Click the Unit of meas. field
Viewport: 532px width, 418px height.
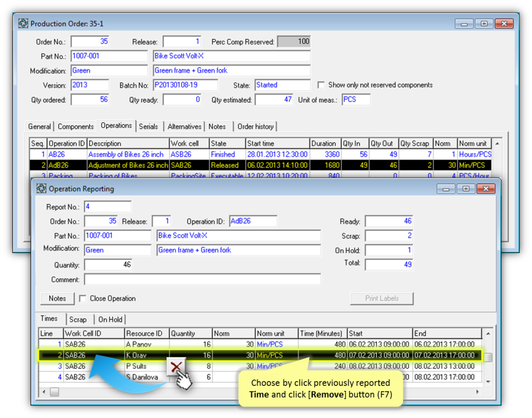pyautogui.click(x=356, y=100)
